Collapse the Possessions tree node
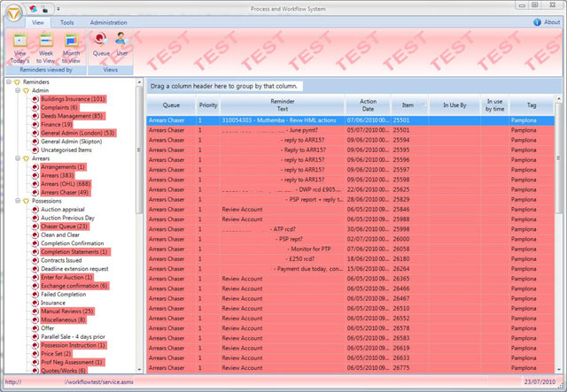 (x=18, y=201)
